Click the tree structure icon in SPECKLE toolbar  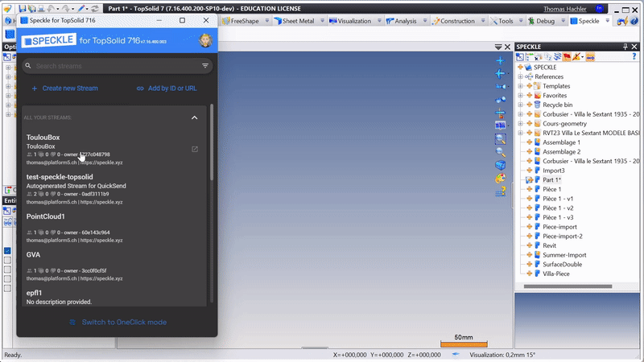(529, 56)
